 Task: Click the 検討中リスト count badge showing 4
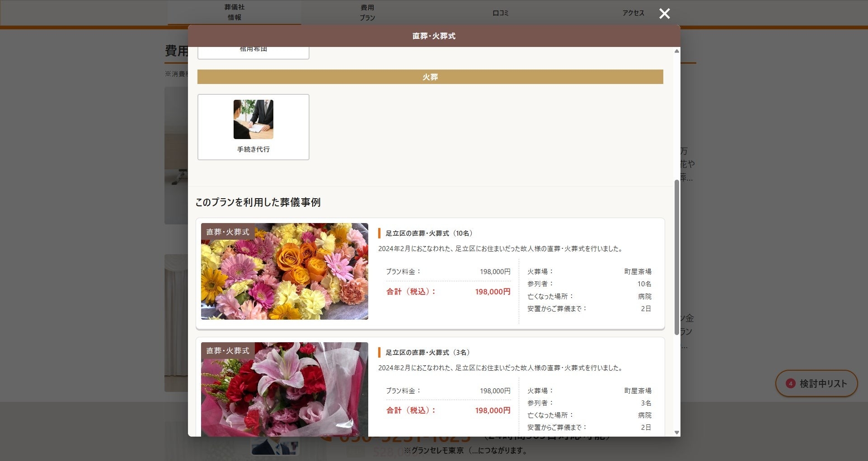pyautogui.click(x=790, y=383)
